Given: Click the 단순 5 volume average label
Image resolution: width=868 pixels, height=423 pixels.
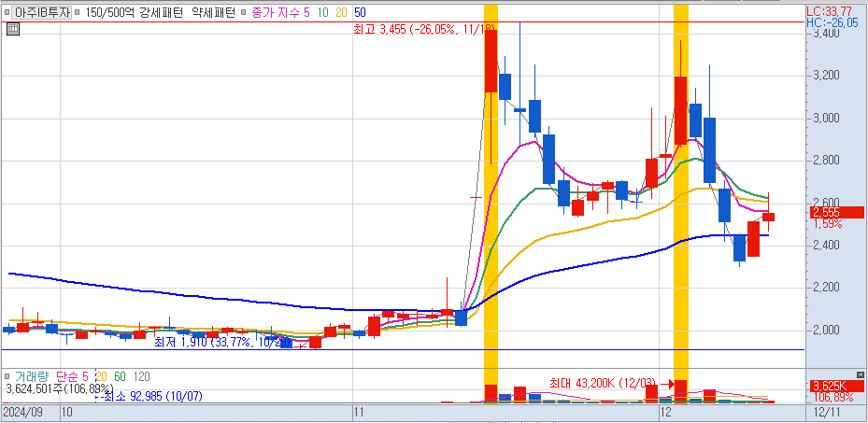Looking at the screenshot, I should click(73, 376).
